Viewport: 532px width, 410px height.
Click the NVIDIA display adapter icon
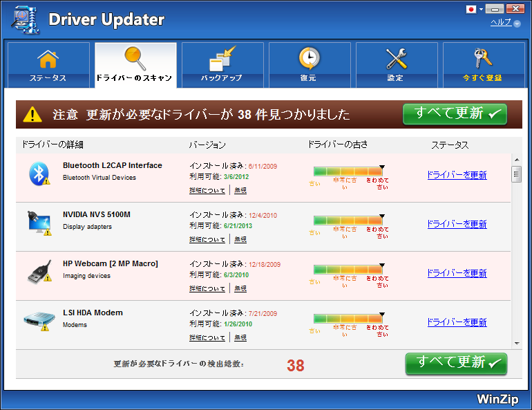39,223
